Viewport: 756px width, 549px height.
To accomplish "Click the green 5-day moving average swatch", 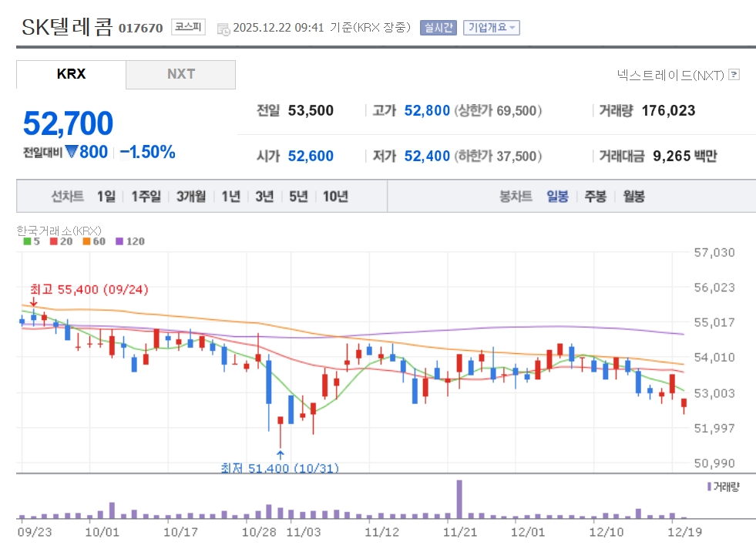I will coord(27,241).
